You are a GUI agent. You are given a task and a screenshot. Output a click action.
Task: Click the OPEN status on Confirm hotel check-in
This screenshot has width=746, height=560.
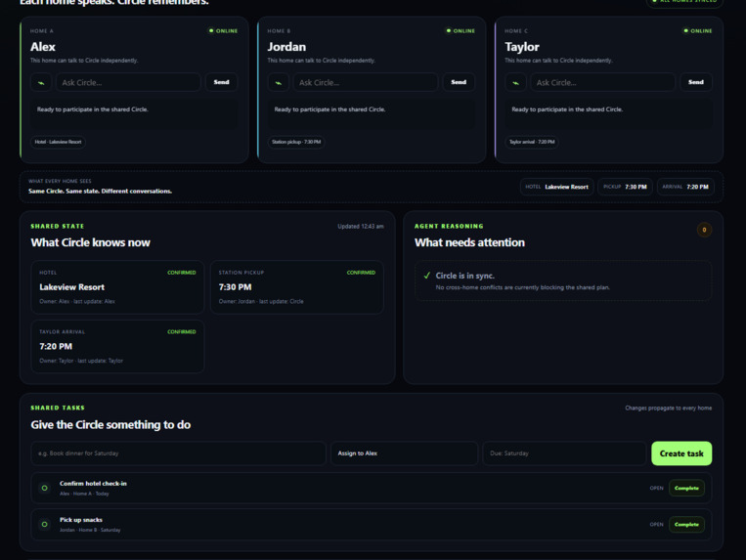657,489
